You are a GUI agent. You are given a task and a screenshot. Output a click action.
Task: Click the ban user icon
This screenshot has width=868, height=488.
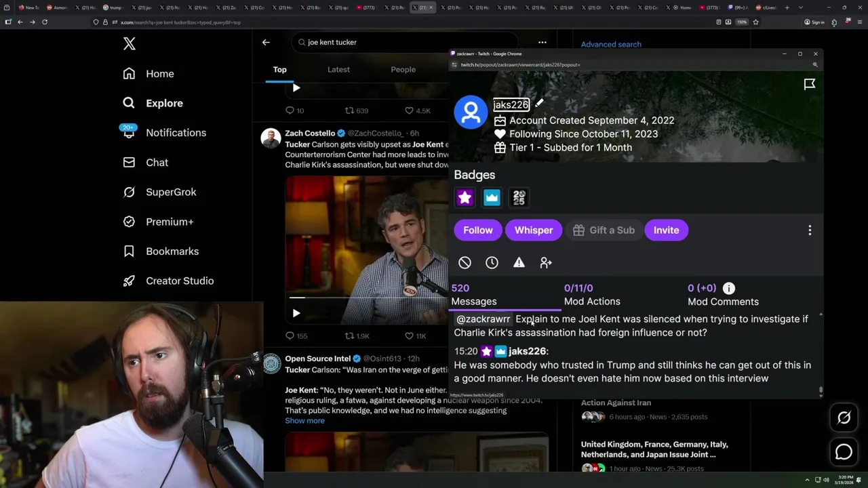click(465, 263)
